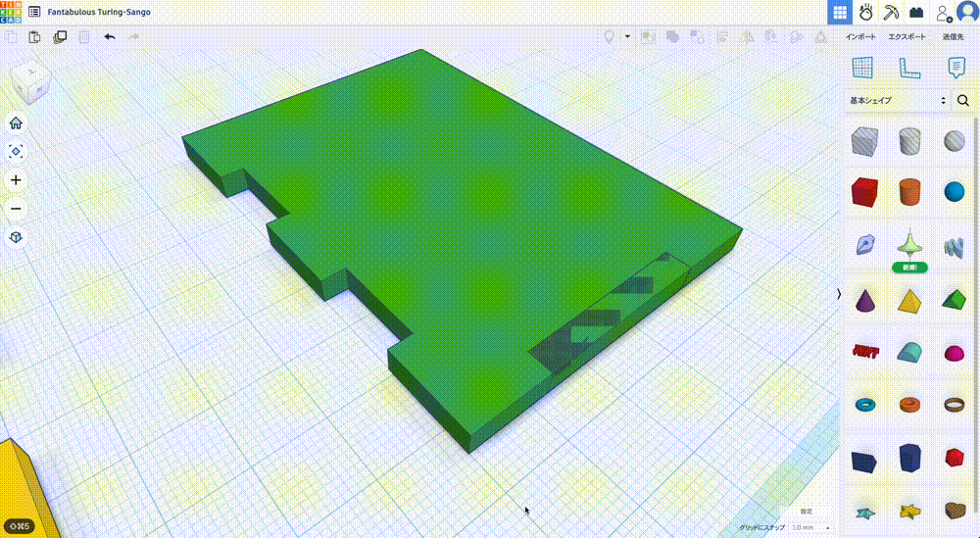Click the paste clipboard icon
The image size is (980, 538).
[x=35, y=37]
